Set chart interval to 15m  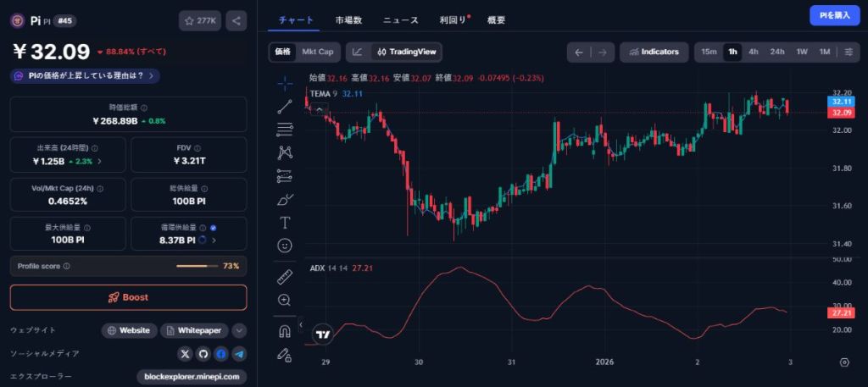(709, 52)
